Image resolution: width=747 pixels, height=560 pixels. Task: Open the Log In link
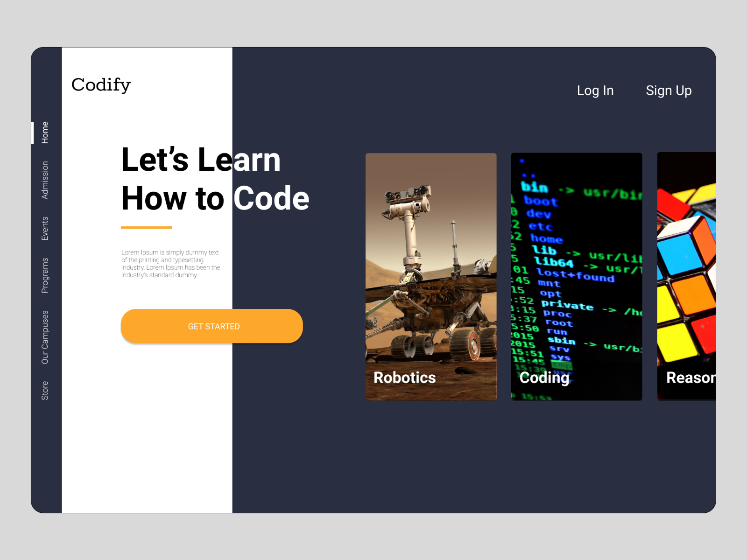(595, 91)
